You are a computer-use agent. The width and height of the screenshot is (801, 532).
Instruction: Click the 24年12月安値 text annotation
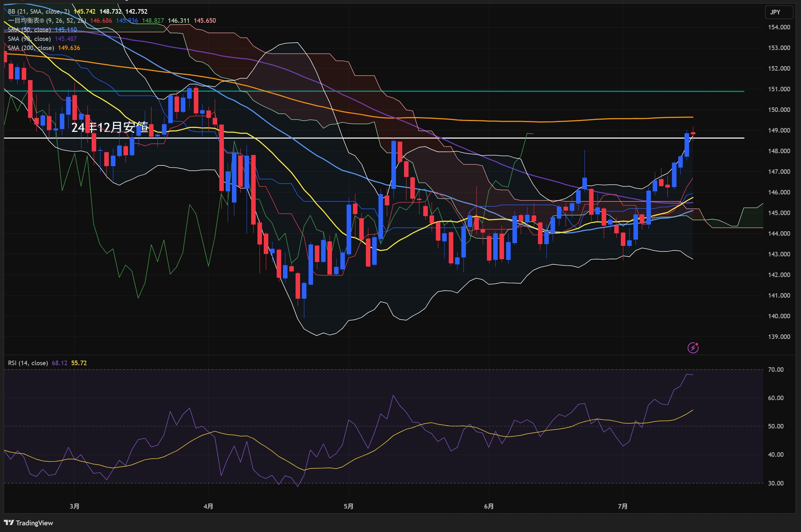[110, 127]
